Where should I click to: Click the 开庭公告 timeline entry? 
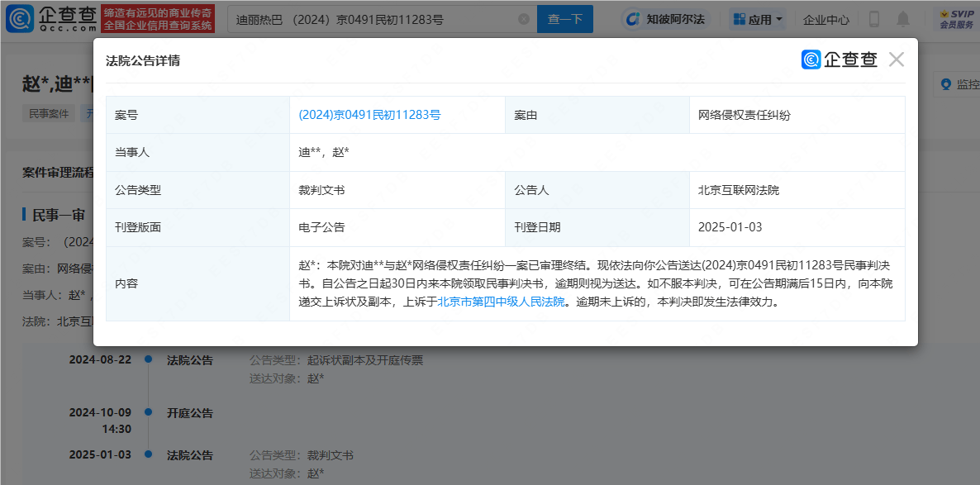click(190, 413)
